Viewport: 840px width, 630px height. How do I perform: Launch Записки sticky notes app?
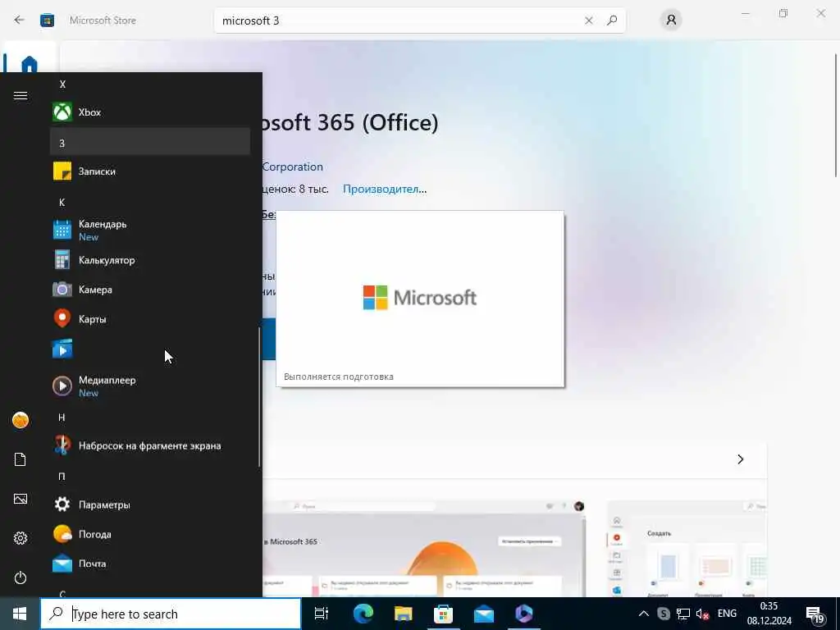coord(149,171)
